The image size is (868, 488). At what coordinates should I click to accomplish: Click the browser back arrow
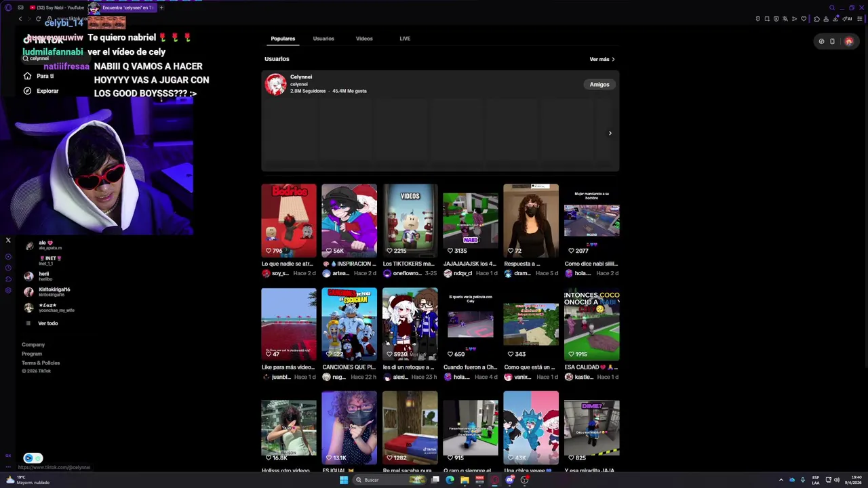20,19
